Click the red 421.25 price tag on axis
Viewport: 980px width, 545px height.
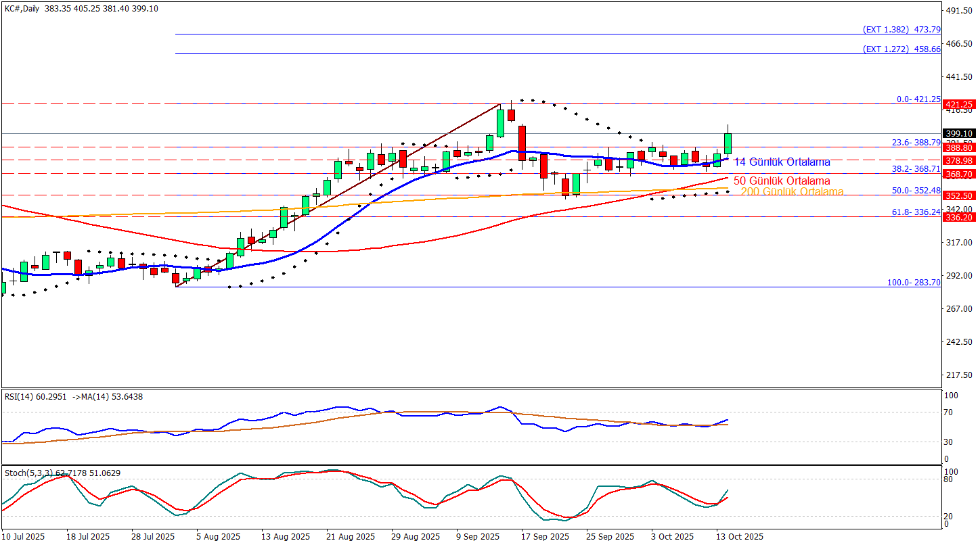(x=960, y=104)
